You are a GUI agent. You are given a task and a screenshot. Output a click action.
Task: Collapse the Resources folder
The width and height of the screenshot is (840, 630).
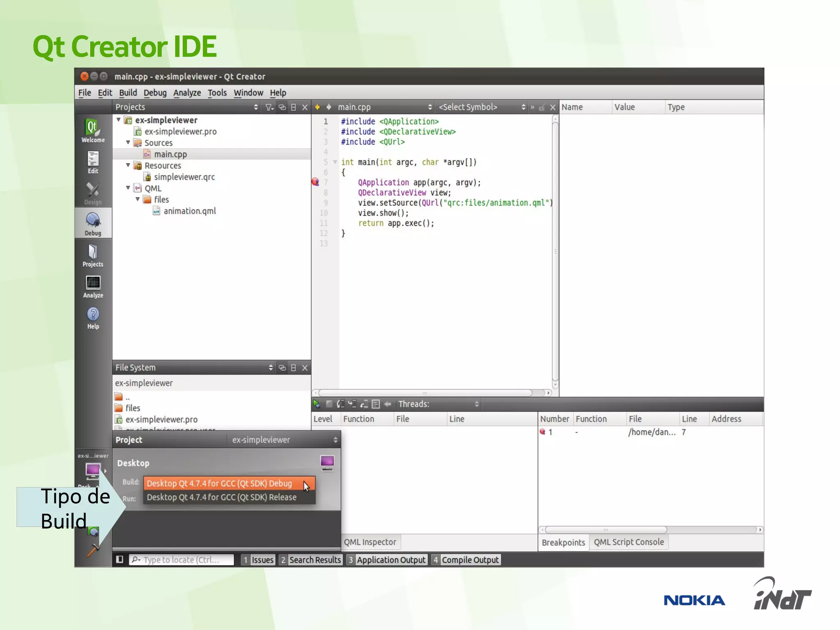point(128,165)
